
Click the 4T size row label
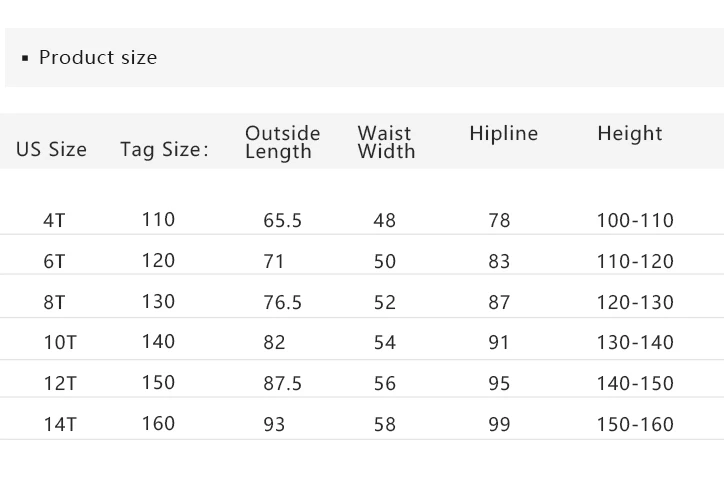point(54,220)
